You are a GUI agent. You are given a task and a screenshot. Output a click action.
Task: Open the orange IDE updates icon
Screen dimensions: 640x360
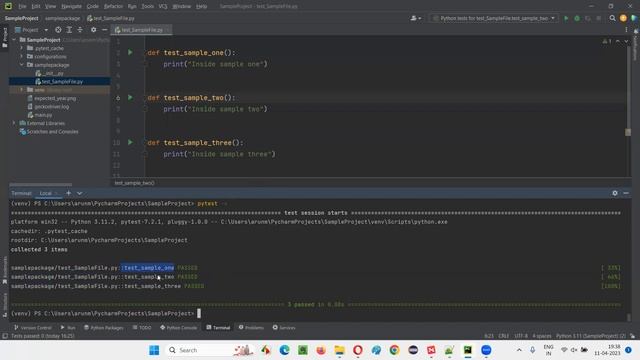tap(623, 18)
